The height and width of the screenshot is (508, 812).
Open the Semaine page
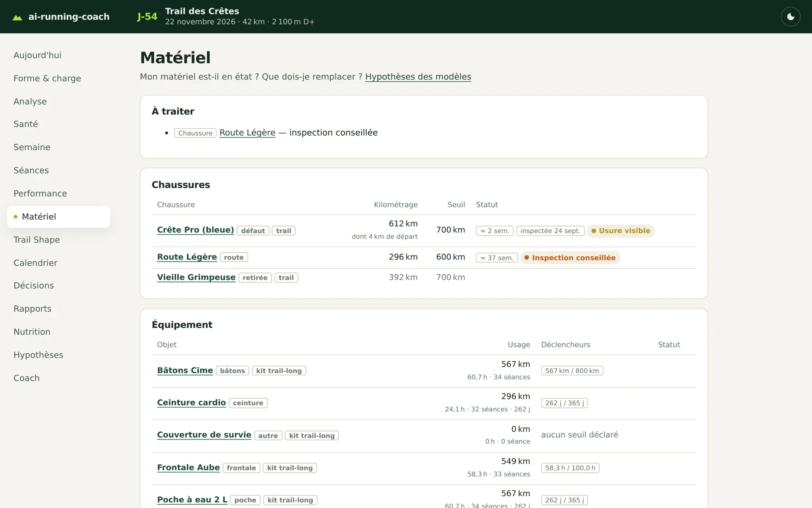coord(32,147)
